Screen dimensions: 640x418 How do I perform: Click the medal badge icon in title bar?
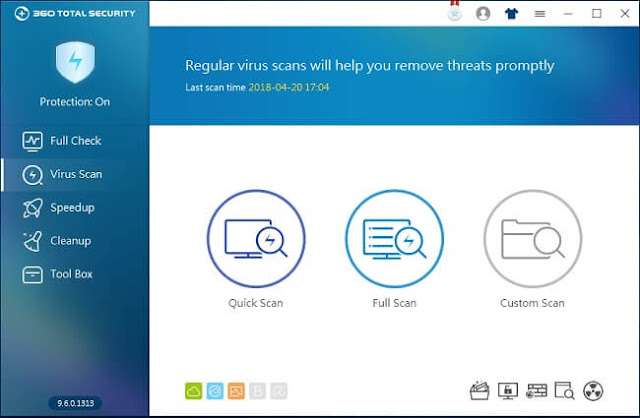[455, 11]
